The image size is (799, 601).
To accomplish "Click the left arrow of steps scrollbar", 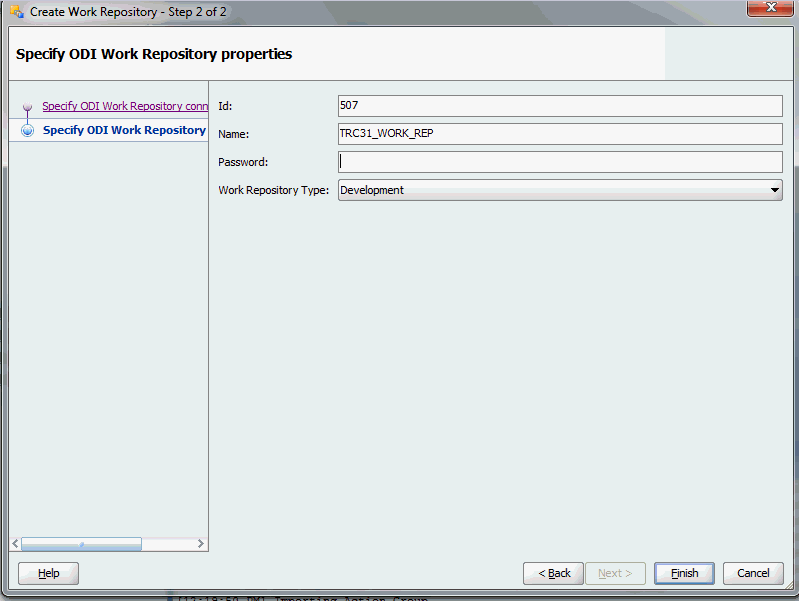I will pos(15,543).
